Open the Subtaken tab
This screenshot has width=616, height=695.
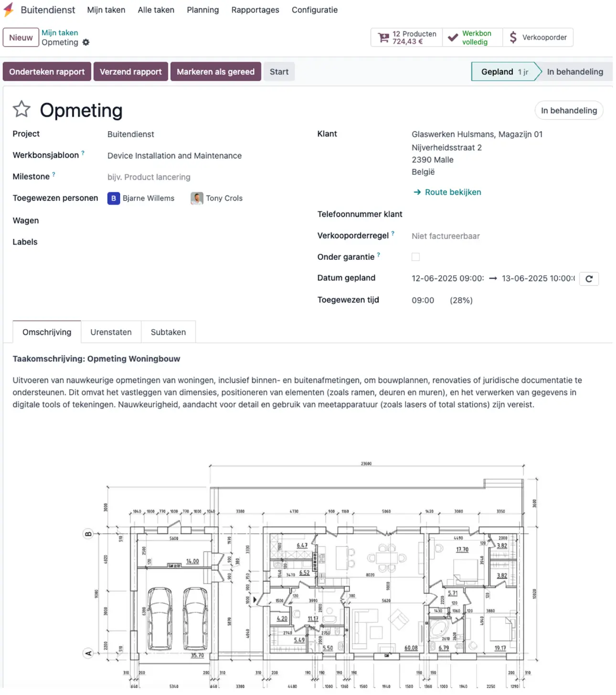click(168, 332)
